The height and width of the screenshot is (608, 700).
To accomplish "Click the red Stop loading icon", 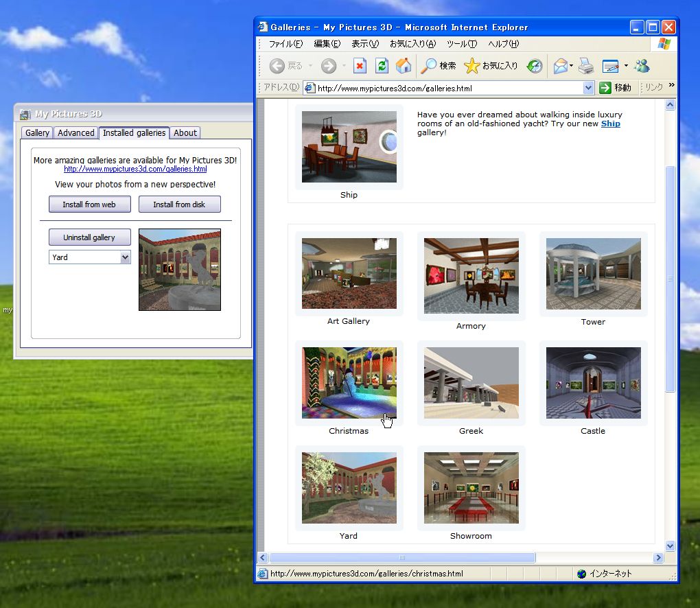I will coord(360,66).
